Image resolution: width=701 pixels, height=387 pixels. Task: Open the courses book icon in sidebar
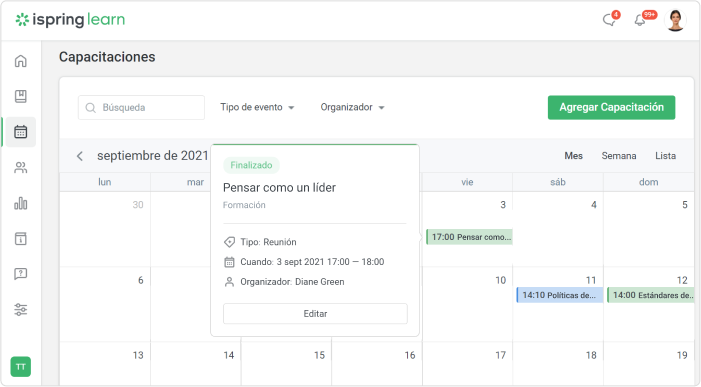(x=21, y=96)
